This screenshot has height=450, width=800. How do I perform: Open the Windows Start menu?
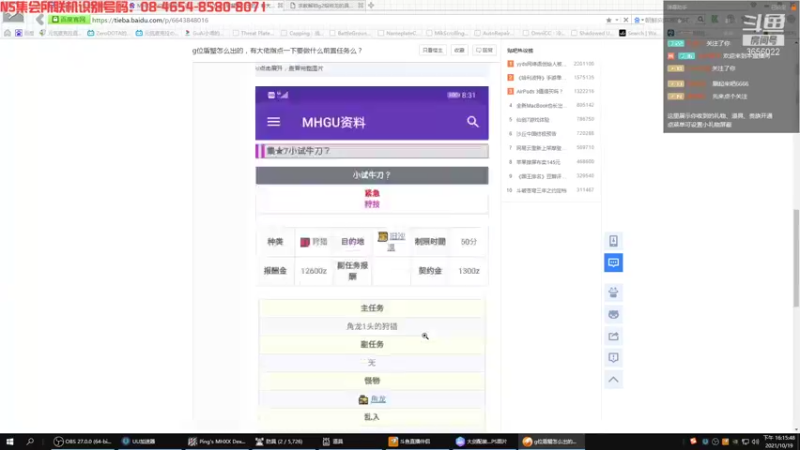click(x=10, y=441)
